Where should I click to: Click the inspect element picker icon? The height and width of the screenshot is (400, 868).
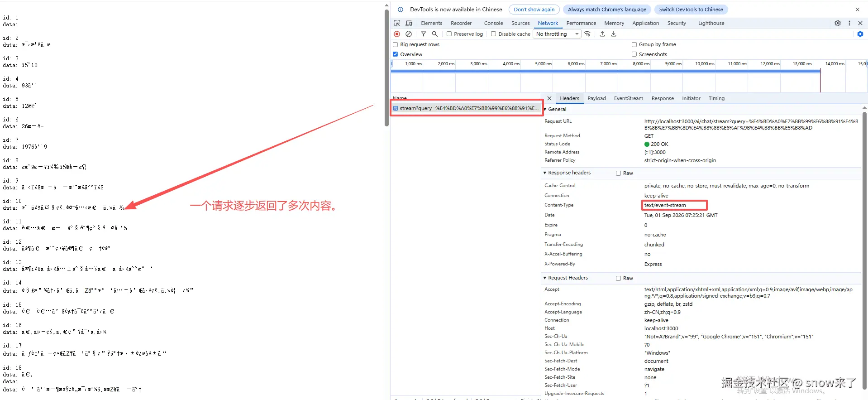(397, 23)
